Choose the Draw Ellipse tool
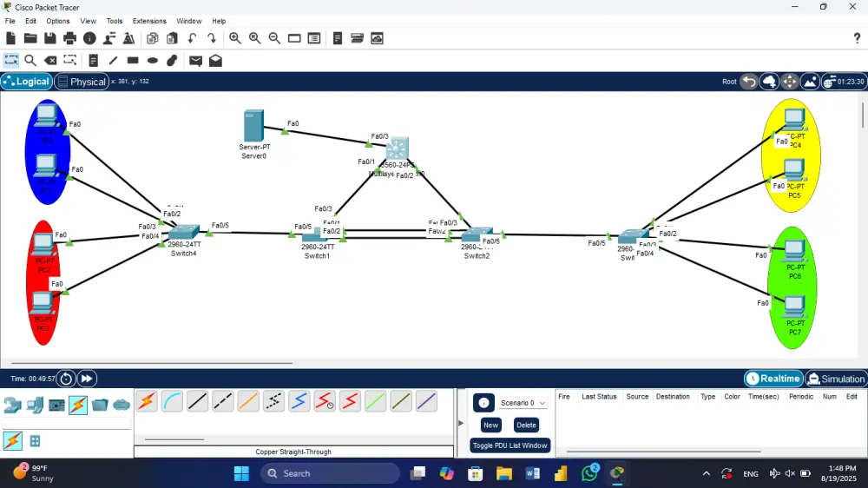Image resolution: width=868 pixels, height=488 pixels. coord(153,61)
